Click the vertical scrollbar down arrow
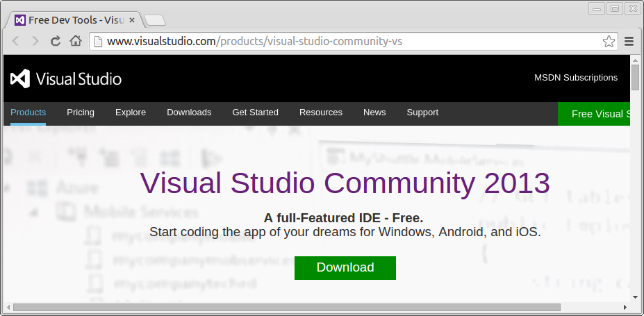The height and width of the screenshot is (316, 644). [x=636, y=298]
